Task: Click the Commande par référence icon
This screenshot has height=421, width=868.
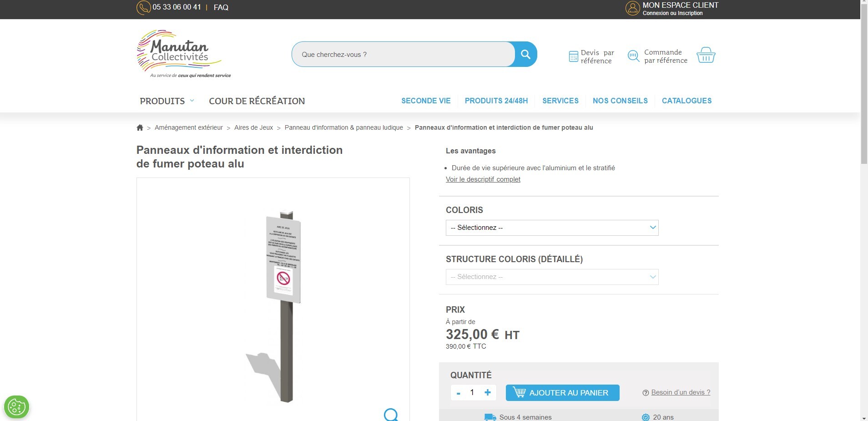Action: coord(633,56)
